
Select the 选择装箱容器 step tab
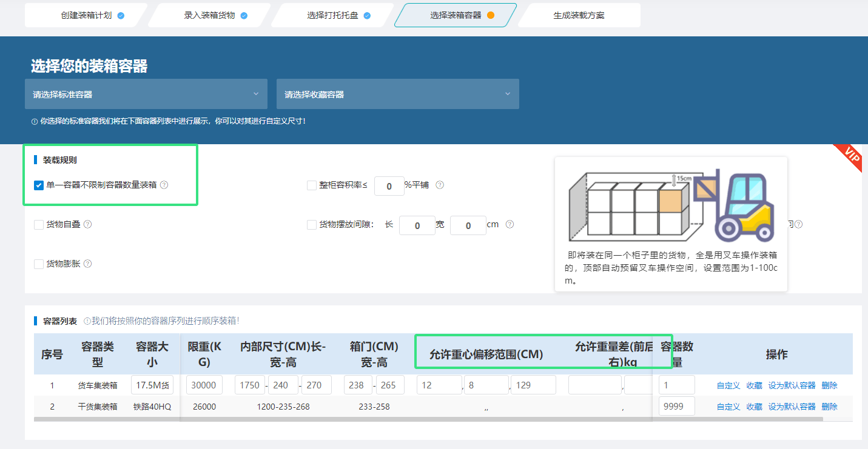456,15
